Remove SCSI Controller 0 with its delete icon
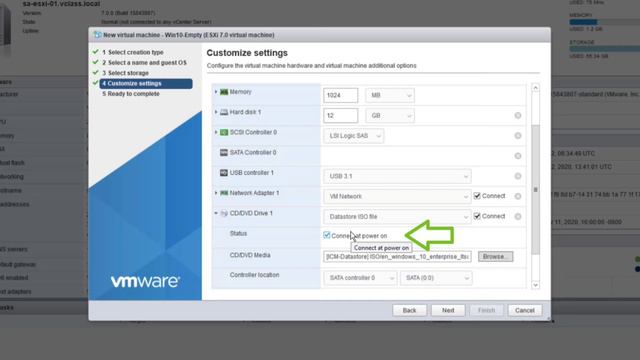Image resolution: width=640 pixels, height=360 pixels. (518, 136)
